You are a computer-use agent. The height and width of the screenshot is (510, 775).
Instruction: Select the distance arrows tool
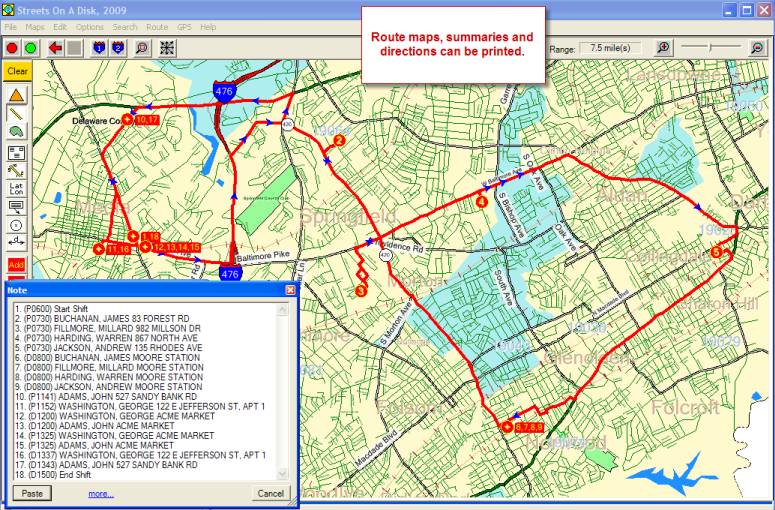[x=17, y=243]
